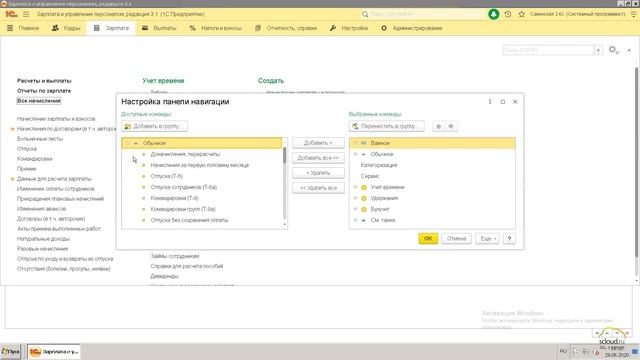
Task: Click the 1C logo icon
Action: 11,14
